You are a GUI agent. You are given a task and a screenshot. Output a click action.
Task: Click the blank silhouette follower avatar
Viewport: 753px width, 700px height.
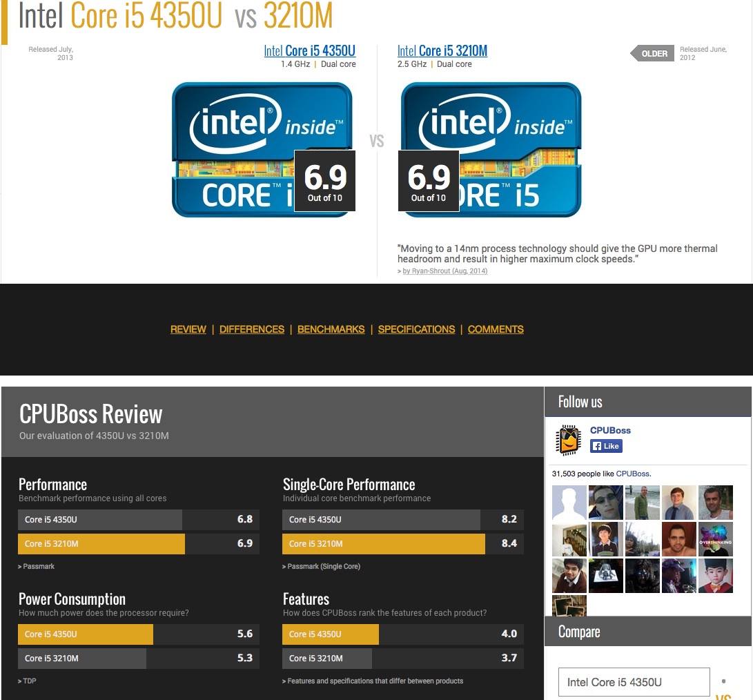coord(569,503)
